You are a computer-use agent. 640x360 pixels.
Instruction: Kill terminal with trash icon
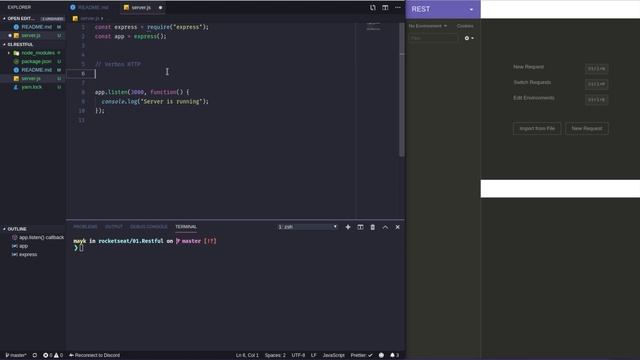pos(373,227)
